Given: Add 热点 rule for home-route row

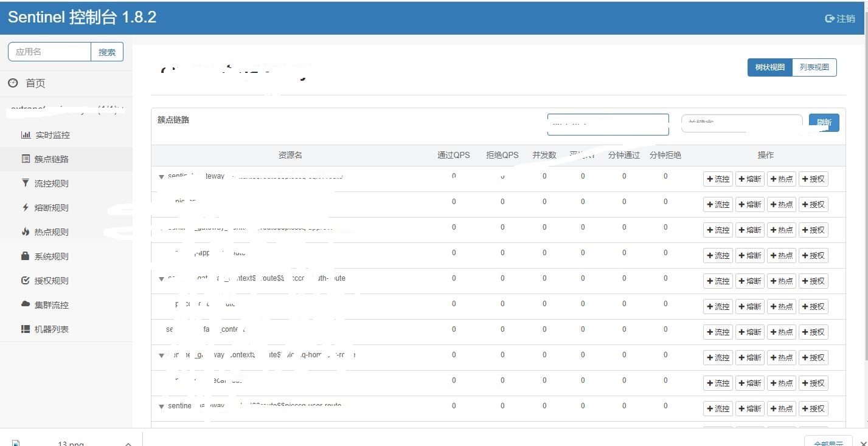Looking at the screenshot, I should click(782, 357).
